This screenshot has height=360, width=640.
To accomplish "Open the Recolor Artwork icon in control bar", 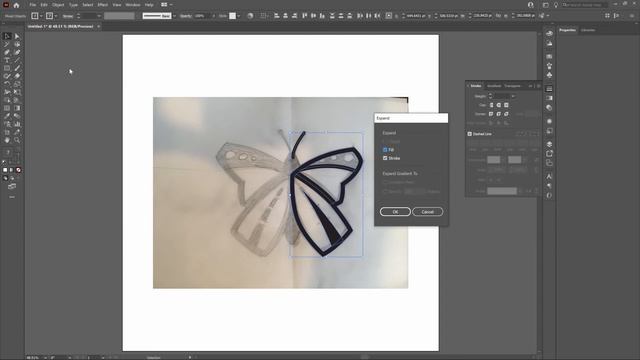I will coord(250,16).
